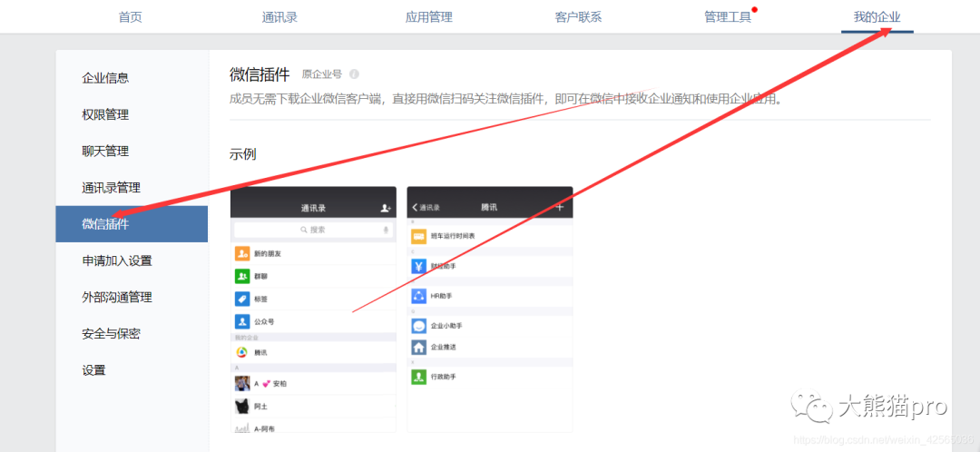Click the left 通讯录 example phone screenshot title
The width and height of the screenshot is (980, 452).
point(313,208)
